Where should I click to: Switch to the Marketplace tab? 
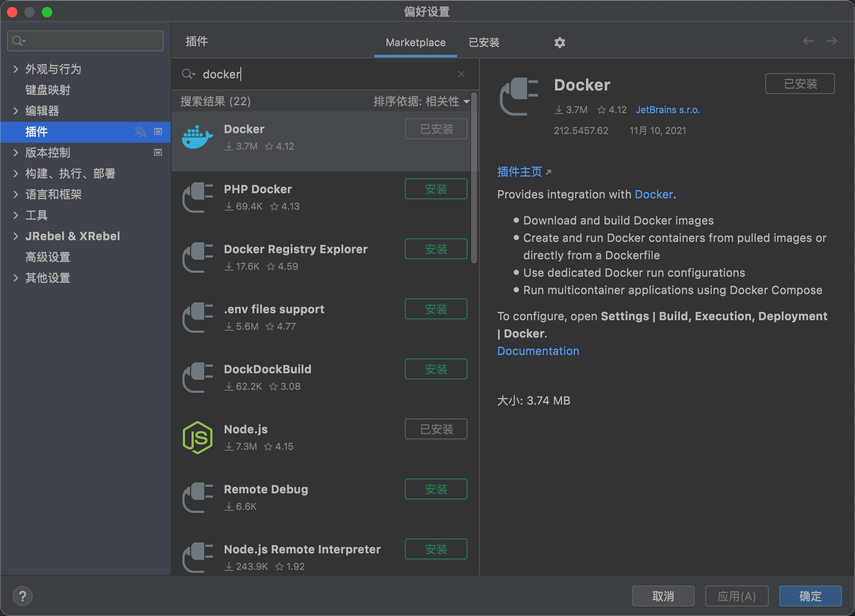point(416,43)
